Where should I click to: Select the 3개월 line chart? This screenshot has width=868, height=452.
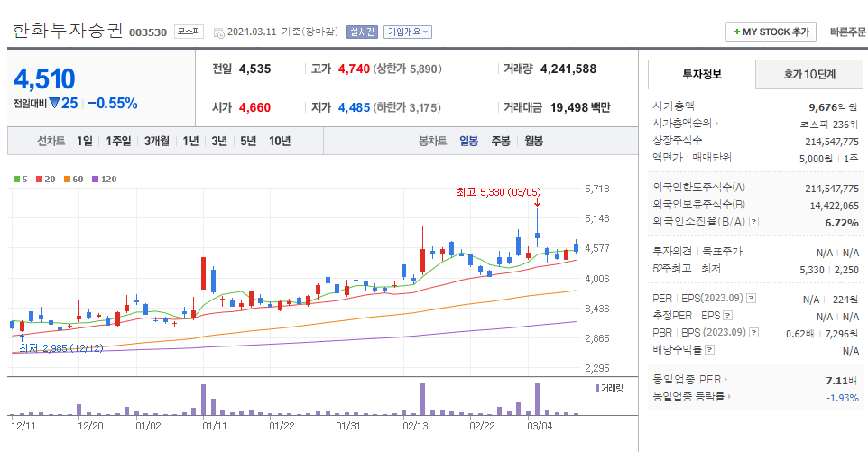point(157,141)
